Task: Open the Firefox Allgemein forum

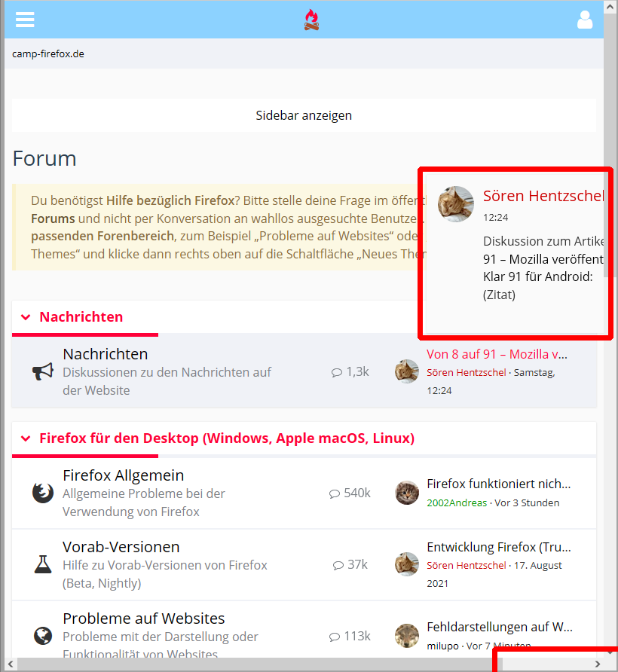Action: point(123,475)
